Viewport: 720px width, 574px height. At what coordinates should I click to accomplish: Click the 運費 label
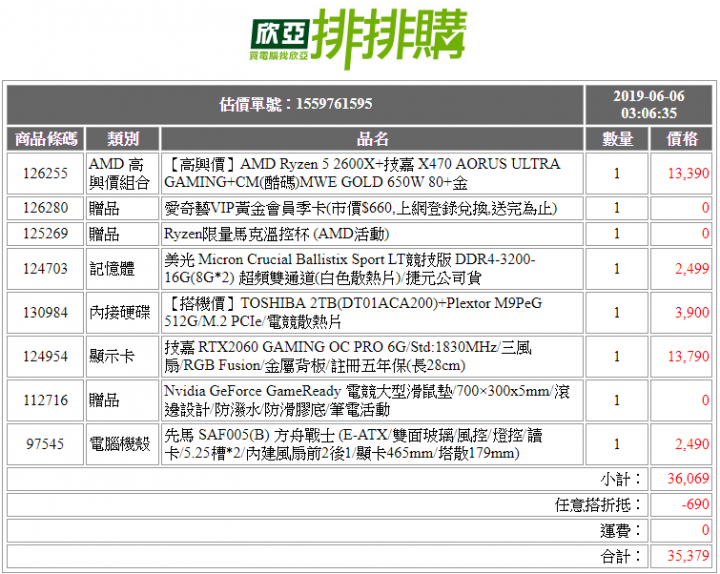(620, 531)
